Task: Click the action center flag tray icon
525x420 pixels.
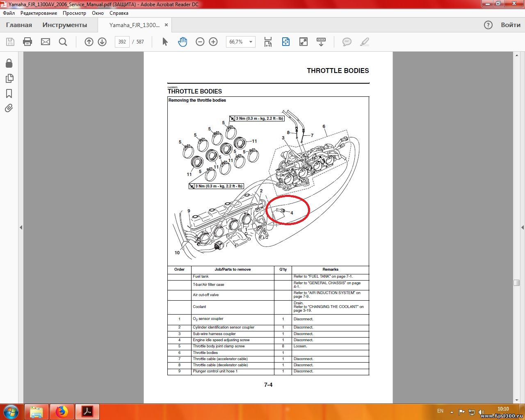Action: click(x=462, y=412)
